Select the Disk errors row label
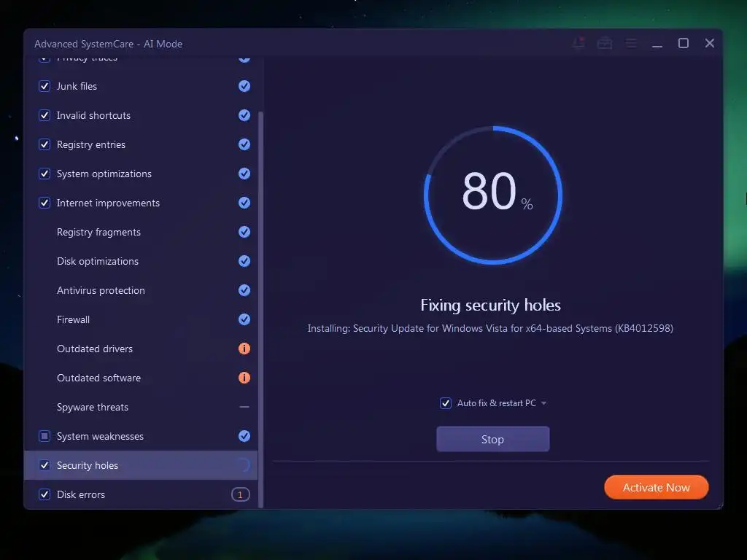Screen dimensions: 747x560 click(80, 494)
